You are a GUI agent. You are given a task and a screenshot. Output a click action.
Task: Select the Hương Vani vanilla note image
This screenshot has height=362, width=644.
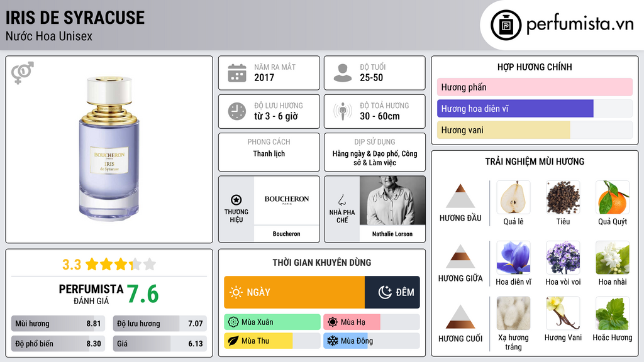point(563,314)
